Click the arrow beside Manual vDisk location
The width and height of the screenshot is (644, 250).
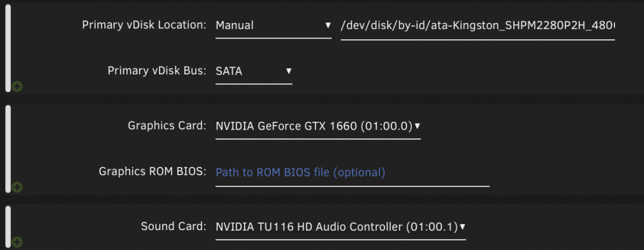(328, 26)
